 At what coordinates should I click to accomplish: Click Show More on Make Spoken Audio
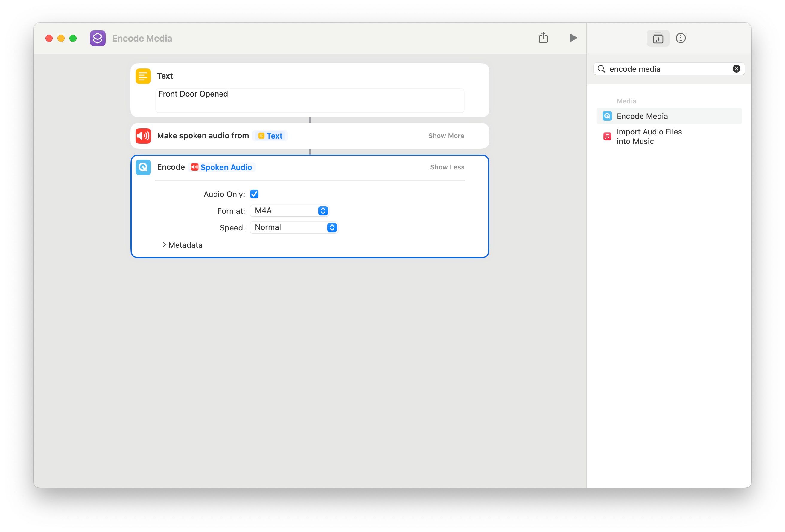click(x=446, y=136)
